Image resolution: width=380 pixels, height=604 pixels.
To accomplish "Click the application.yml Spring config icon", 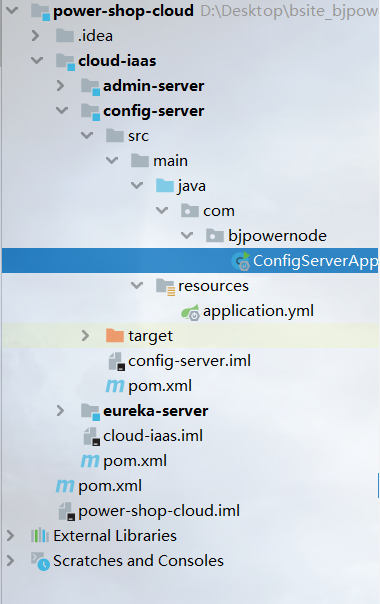I will 191,312.
